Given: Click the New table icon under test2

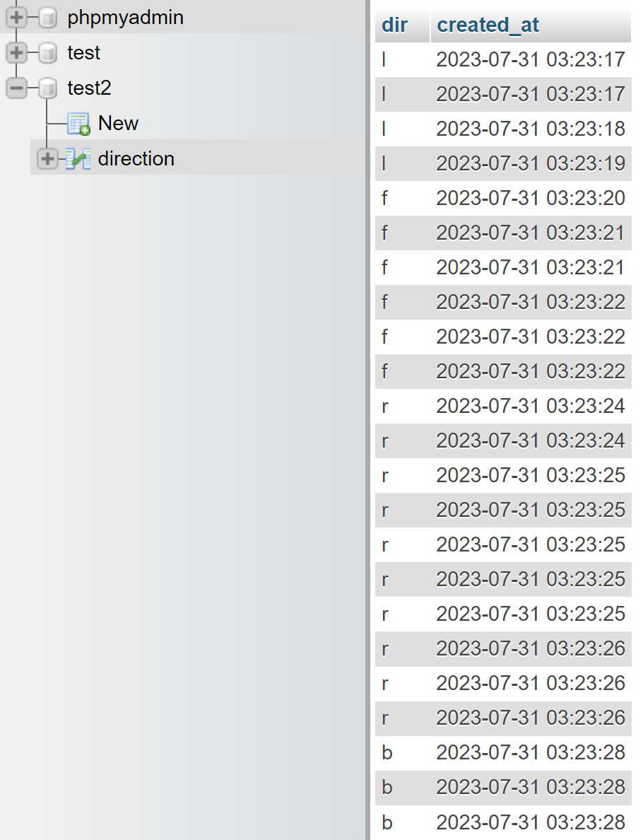Looking at the screenshot, I should tap(78, 124).
